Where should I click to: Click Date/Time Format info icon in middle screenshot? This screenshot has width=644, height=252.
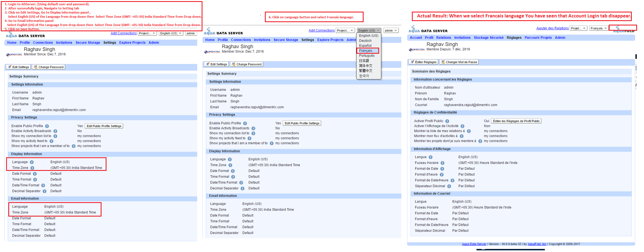241,183
